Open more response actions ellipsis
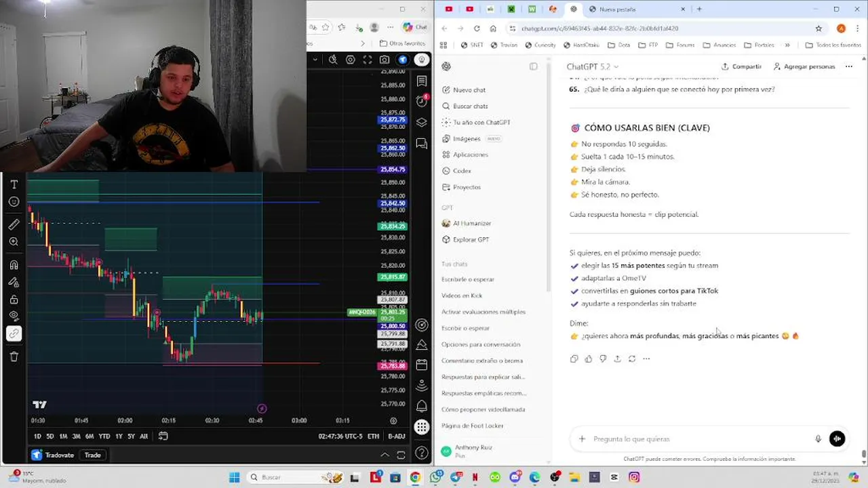 pos(646,359)
